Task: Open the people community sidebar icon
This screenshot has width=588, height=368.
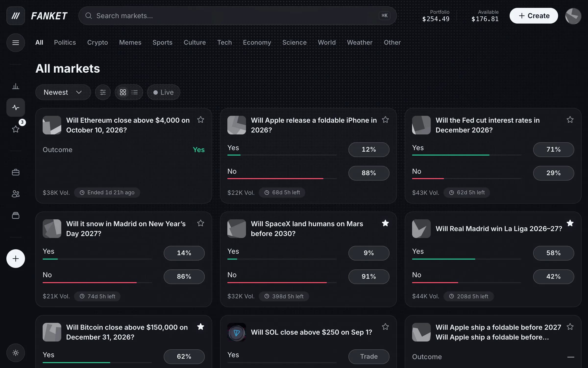Action: coord(15,194)
